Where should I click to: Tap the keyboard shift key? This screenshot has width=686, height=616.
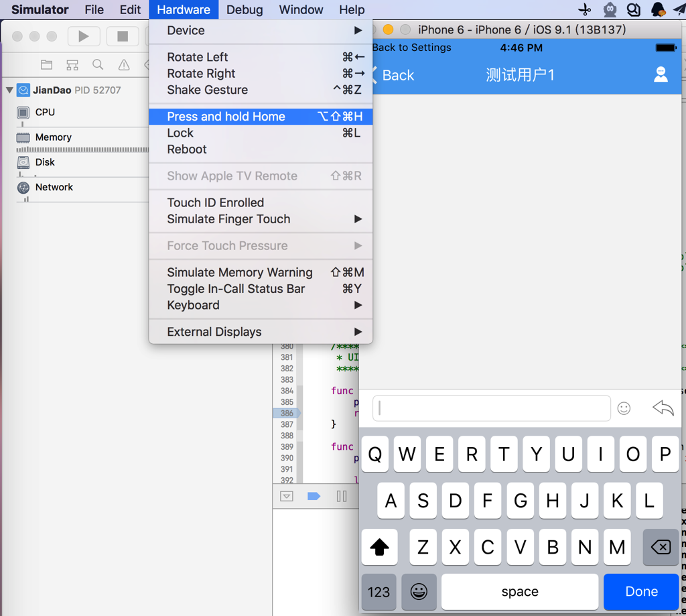pyautogui.click(x=379, y=547)
